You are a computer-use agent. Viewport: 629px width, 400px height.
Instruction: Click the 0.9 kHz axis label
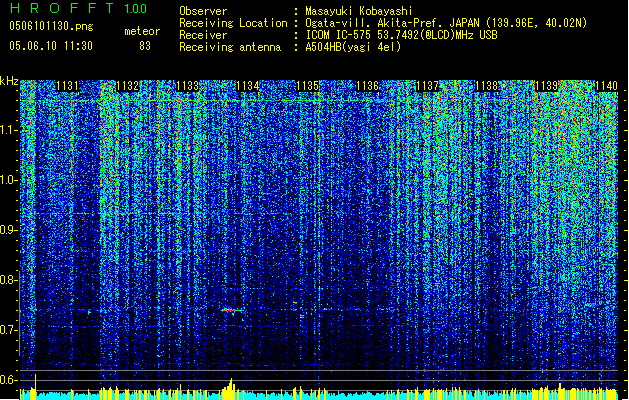8,230
